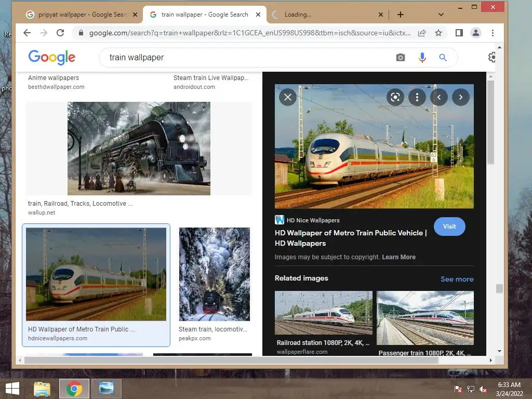Click Steam train Live Wallpaper caption
Screen dimensions: 532x399
[x=211, y=78]
